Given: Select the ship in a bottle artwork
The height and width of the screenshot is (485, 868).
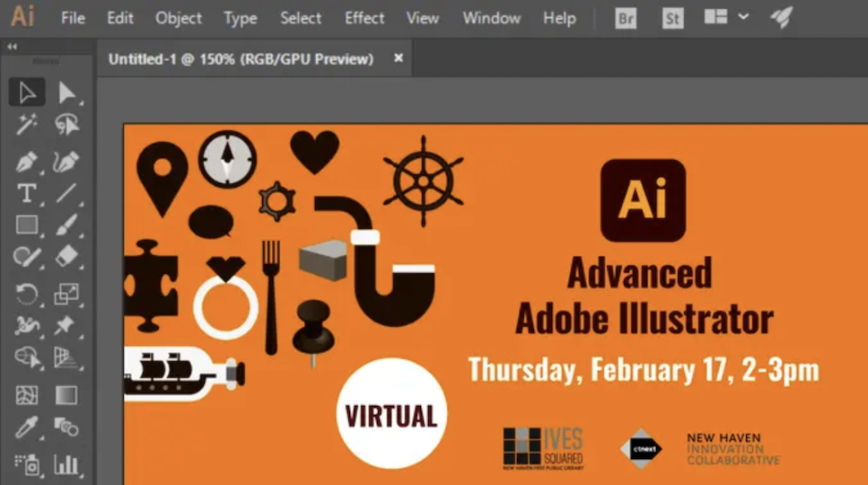Looking at the screenshot, I should coord(184,373).
